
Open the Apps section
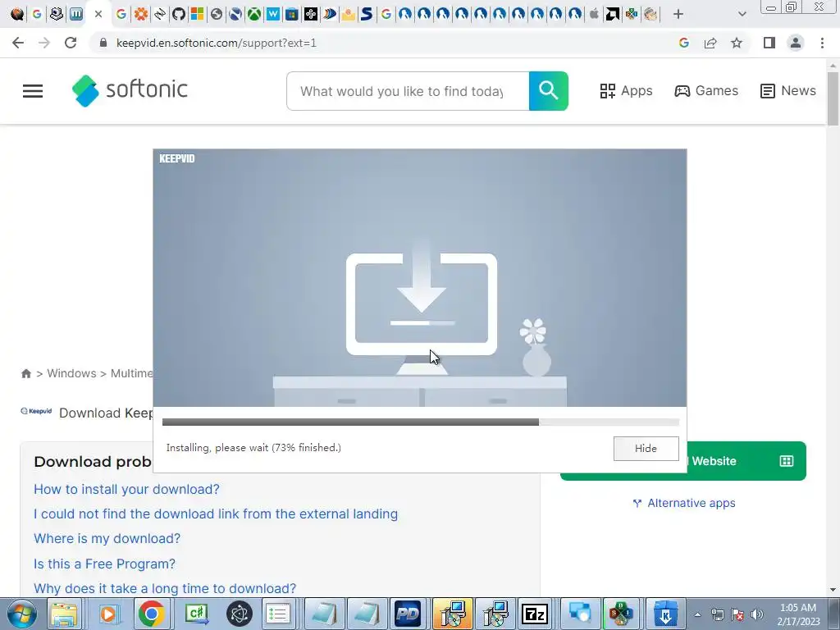click(626, 90)
